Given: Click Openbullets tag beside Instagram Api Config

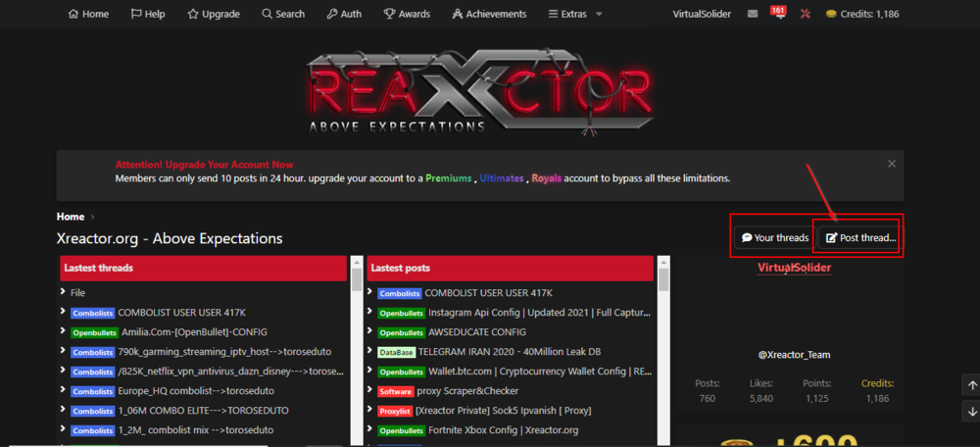Looking at the screenshot, I should 401,313.
